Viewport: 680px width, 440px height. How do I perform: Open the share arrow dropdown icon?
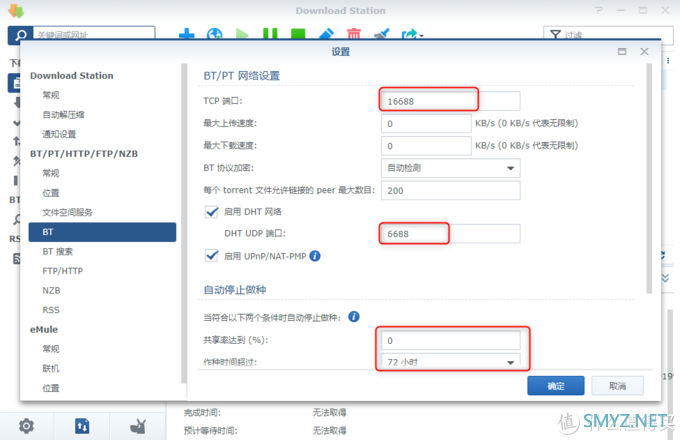click(x=412, y=34)
